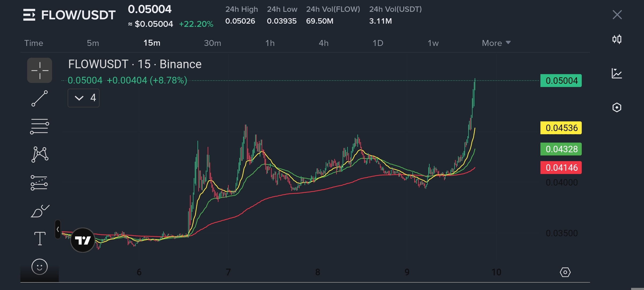The height and width of the screenshot is (290, 644).
Task: Expand the More intervals dropdown
Action: [x=496, y=43]
